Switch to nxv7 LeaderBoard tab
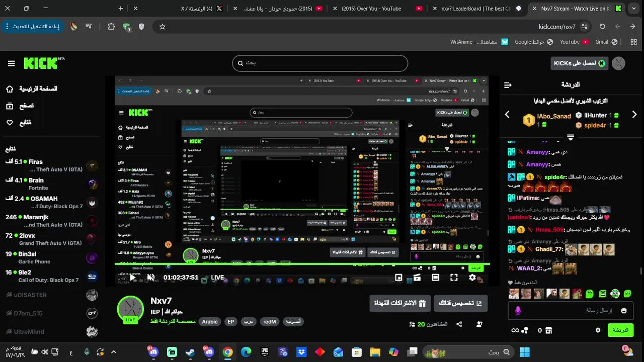 (x=477, y=9)
